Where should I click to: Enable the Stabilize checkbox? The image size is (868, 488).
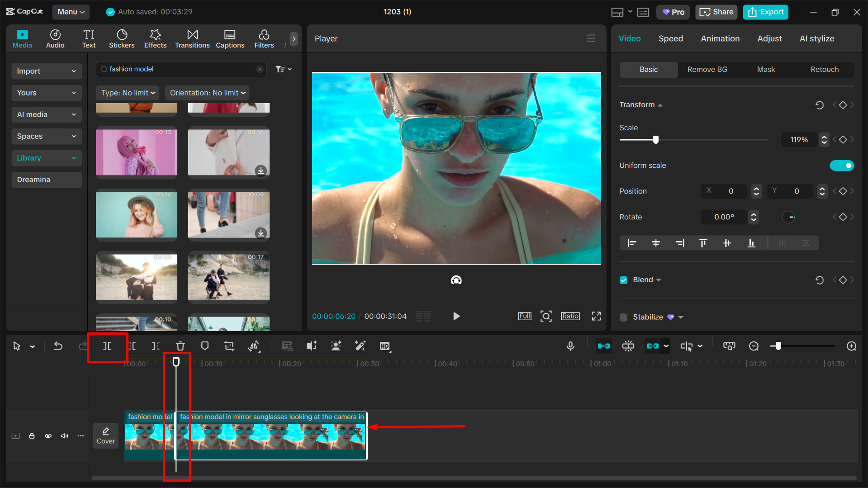(623, 317)
